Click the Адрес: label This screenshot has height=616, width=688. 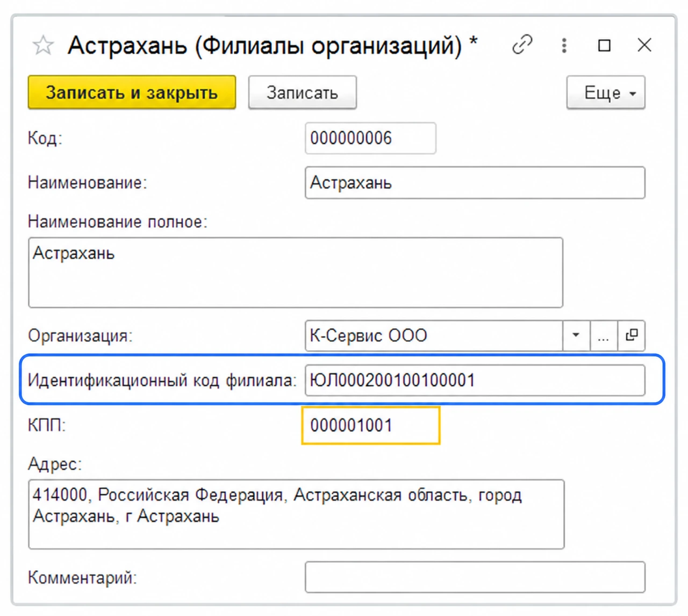[x=55, y=463]
